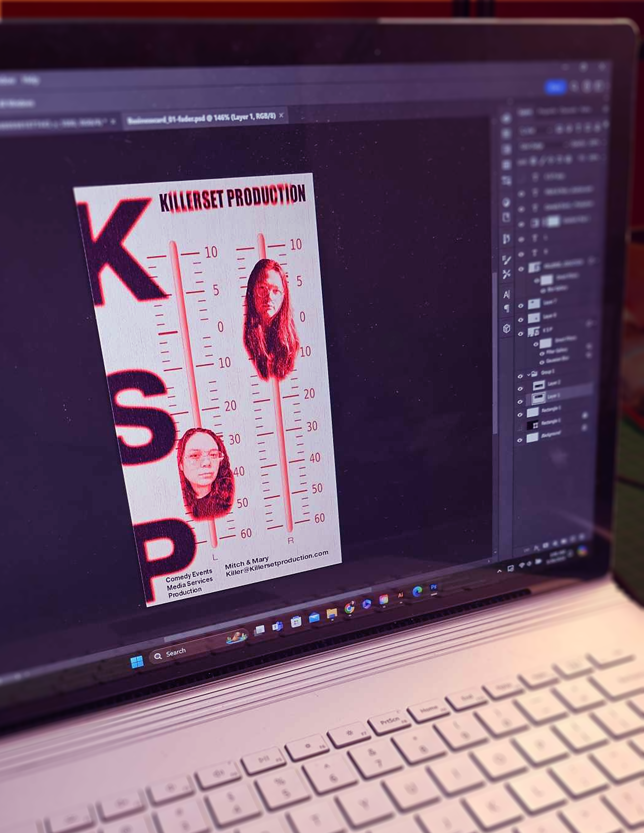Open the Adjustments circle panel icon
The image size is (644, 833).
pyautogui.click(x=506, y=203)
